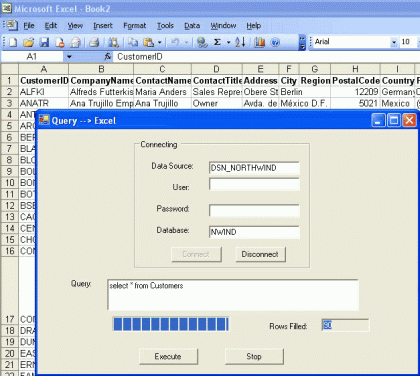Open the Undo history dropdown arrow
The height and width of the screenshot is (376, 420).
click(x=186, y=42)
